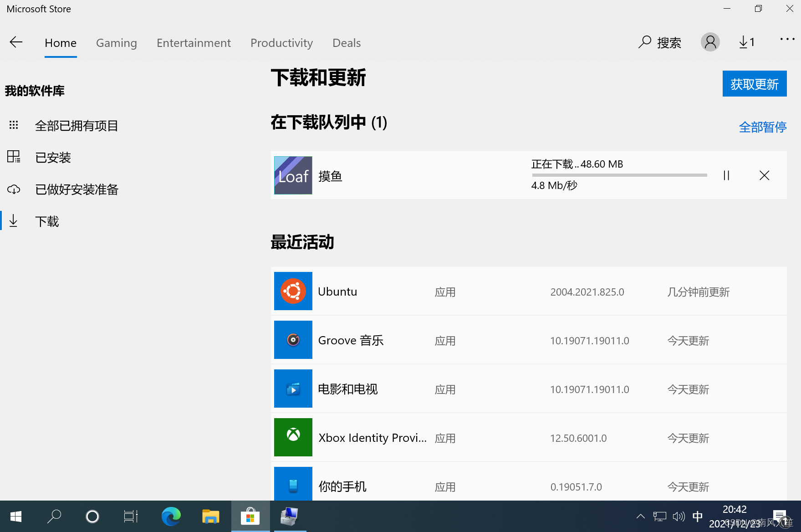Open the Loaf app icon
801x532 pixels.
(293, 175)
